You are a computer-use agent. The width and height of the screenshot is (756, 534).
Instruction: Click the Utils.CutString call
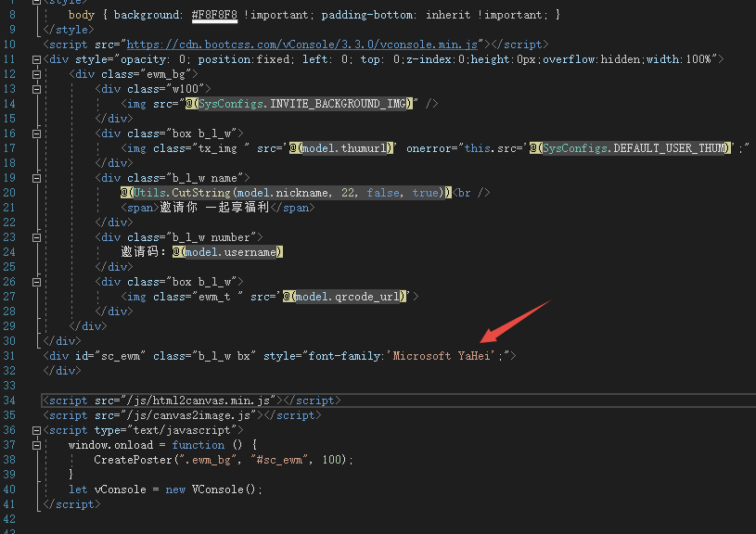[286, 193]
